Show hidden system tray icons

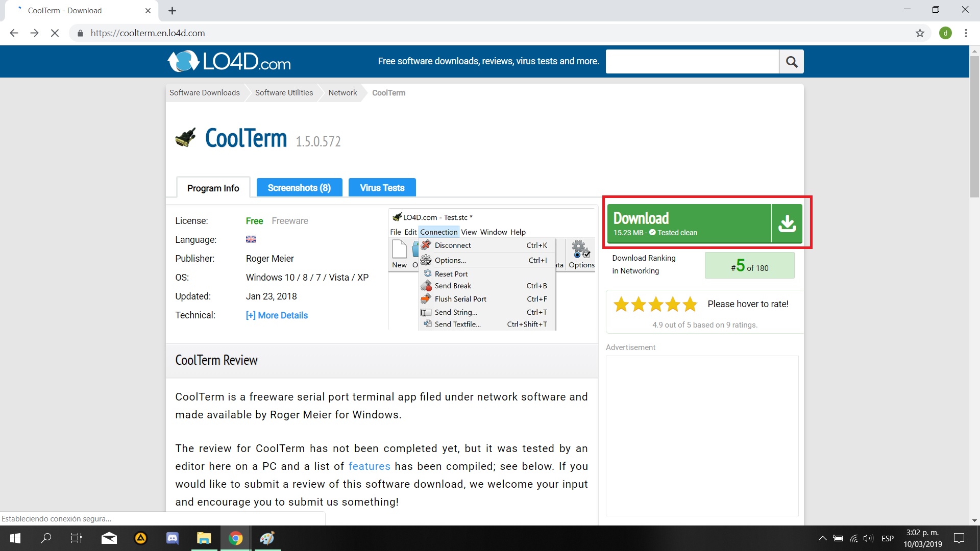(x=822, y=538)
